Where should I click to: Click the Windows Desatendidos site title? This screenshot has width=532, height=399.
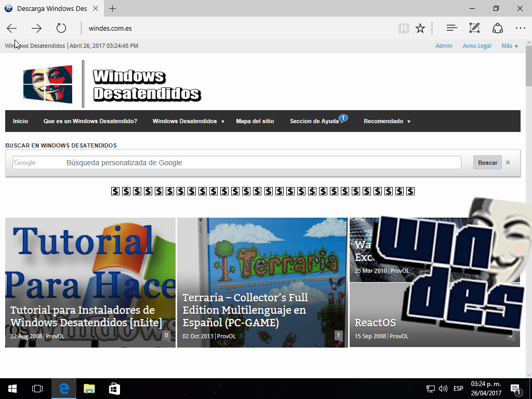click(x=147, y=85)
